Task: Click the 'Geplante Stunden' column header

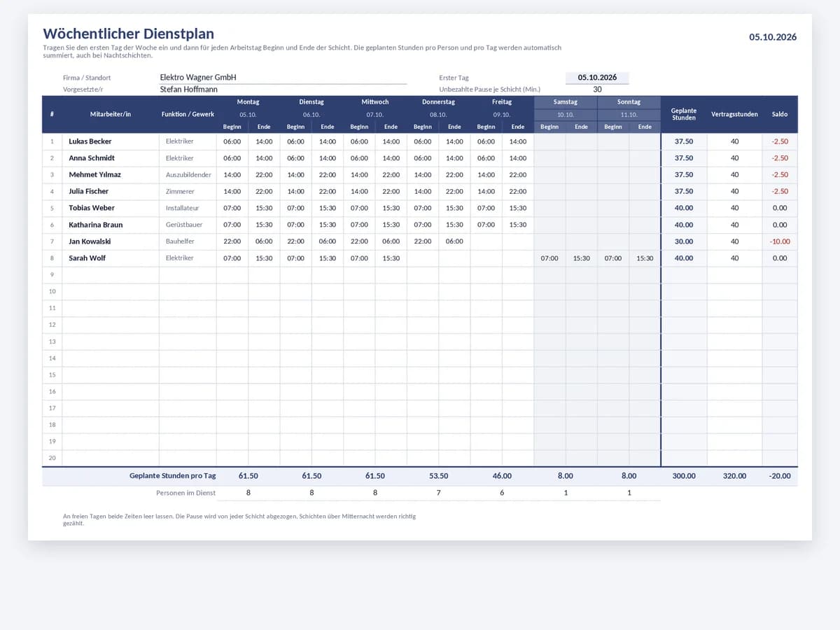Action: (x=684, y=114)
